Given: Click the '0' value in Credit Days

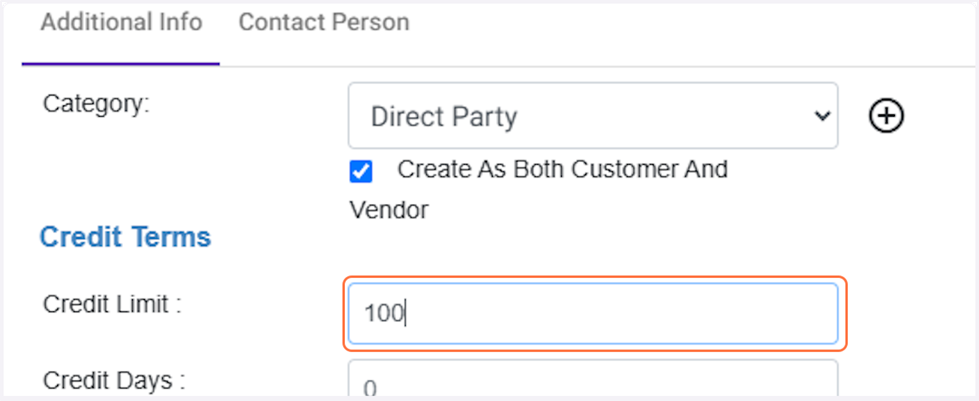Looking at the screenshot, I should point(370,388).
